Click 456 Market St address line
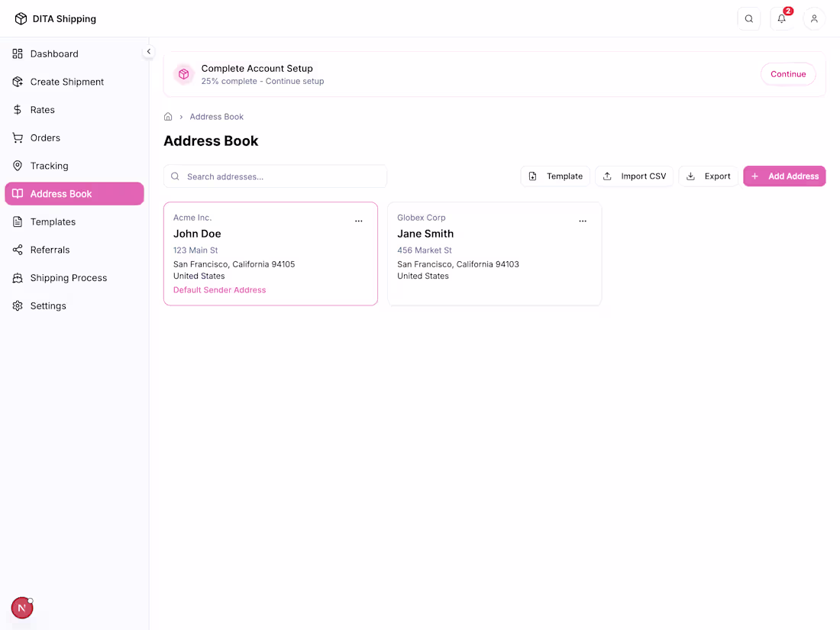 pos(425,250)
